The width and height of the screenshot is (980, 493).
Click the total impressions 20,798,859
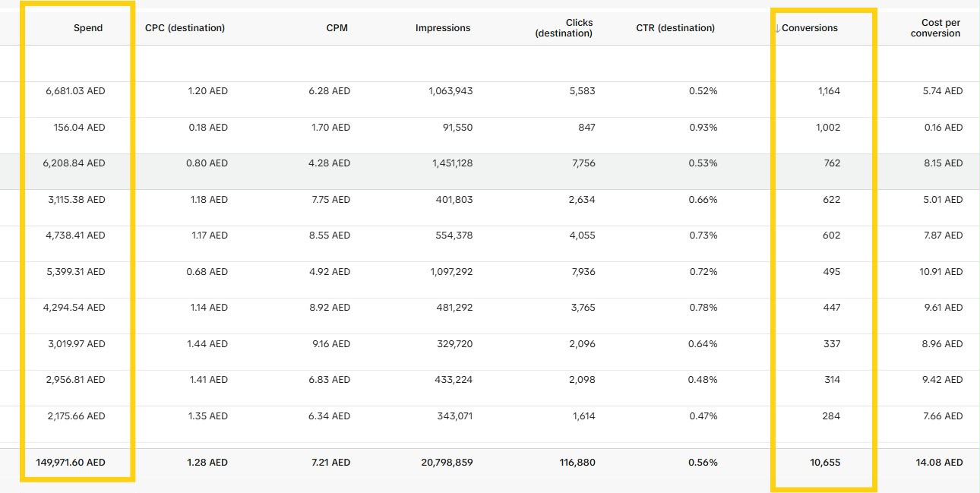[x=447, y=463]
